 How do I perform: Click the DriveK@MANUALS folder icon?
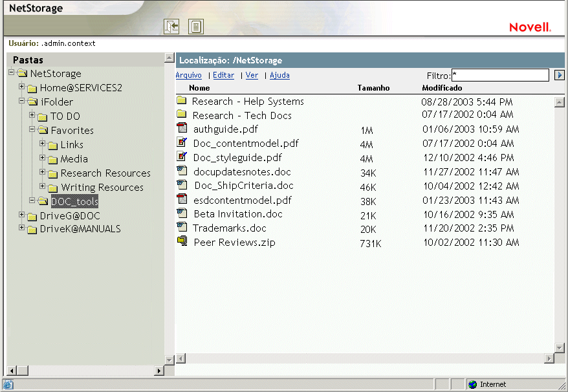point(32,230)
